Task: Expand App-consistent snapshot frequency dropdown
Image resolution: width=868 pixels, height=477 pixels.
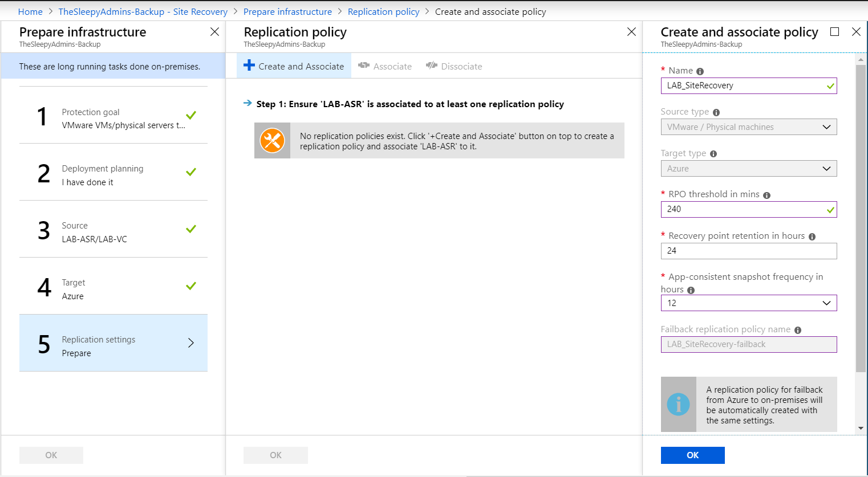Action: (x=748, y=303)
